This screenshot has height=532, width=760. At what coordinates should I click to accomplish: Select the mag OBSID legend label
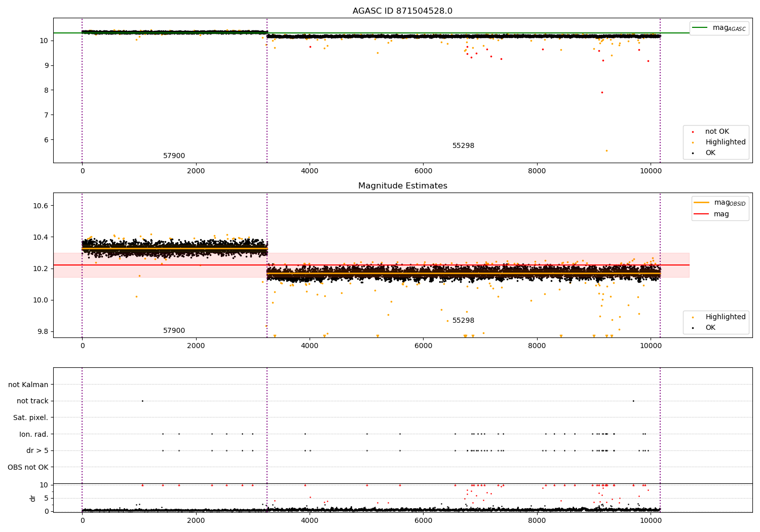[x=730, y=203]
